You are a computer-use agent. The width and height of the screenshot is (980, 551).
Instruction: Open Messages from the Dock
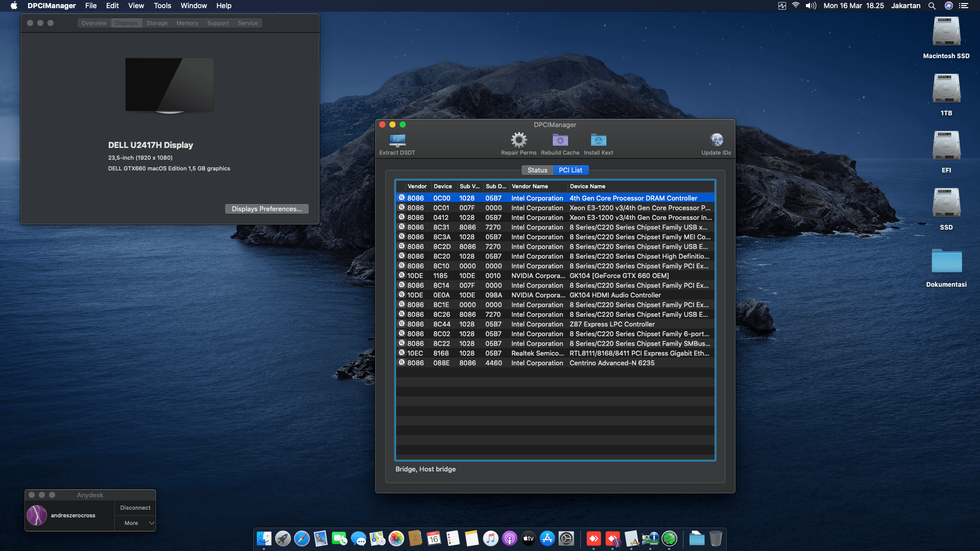click(358, 538)
